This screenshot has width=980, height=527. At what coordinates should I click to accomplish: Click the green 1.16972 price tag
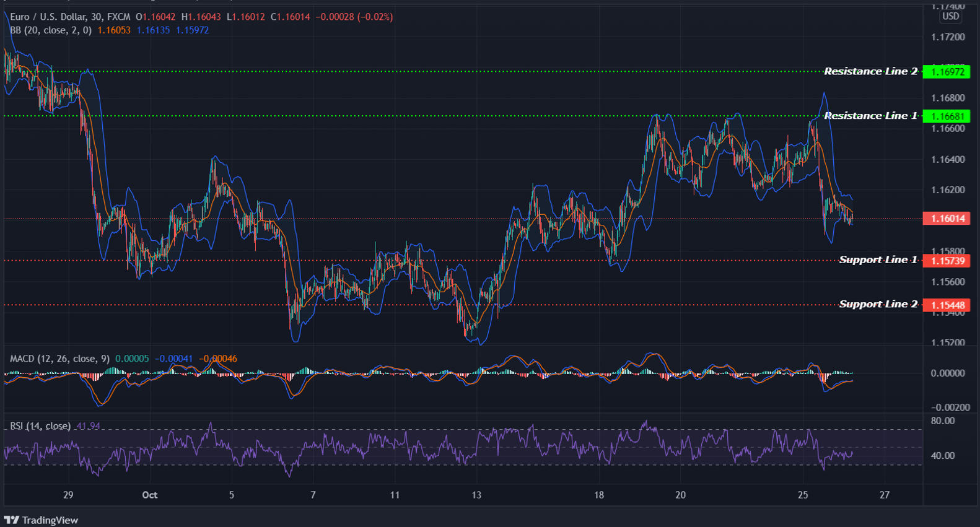pos(947,72)
